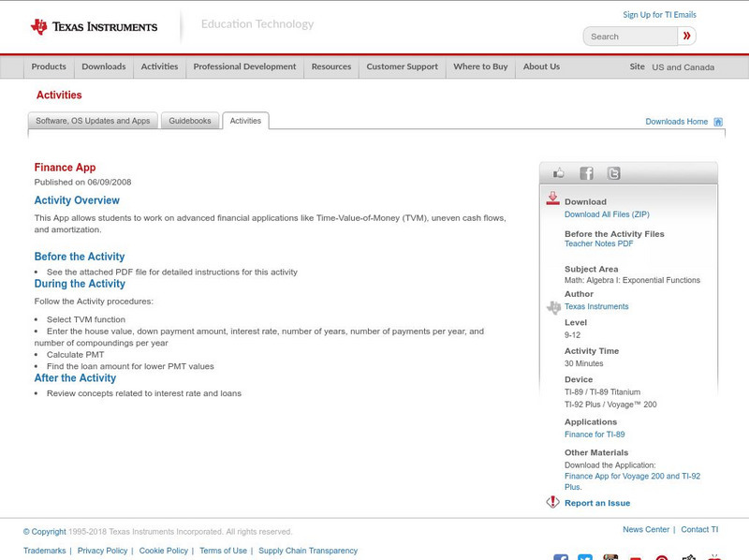
Task: Share this activity on Facebook
Action: [586, 173]
